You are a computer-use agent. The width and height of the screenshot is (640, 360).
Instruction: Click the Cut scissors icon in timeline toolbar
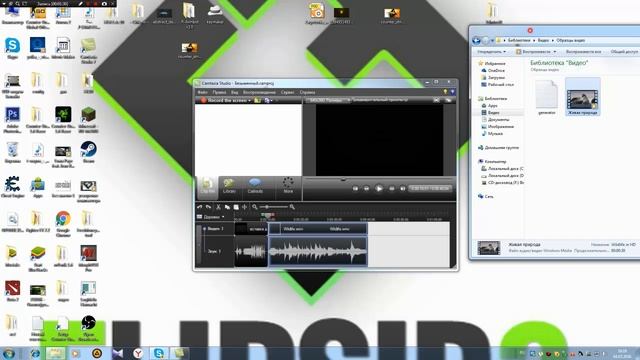[218, 207]
